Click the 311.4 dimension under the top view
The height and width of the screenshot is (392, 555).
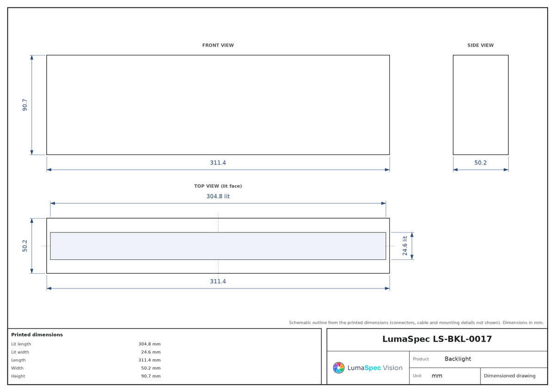218,281
